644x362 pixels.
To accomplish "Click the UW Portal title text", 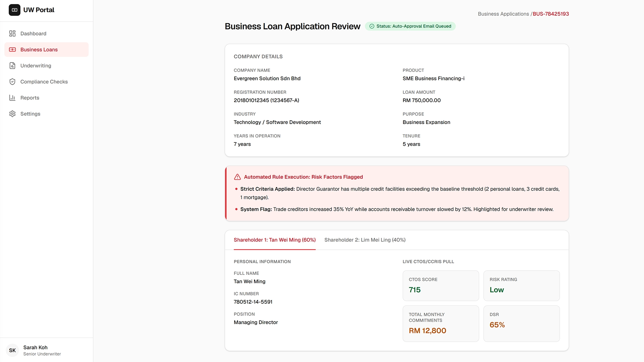I will (39, 10).
